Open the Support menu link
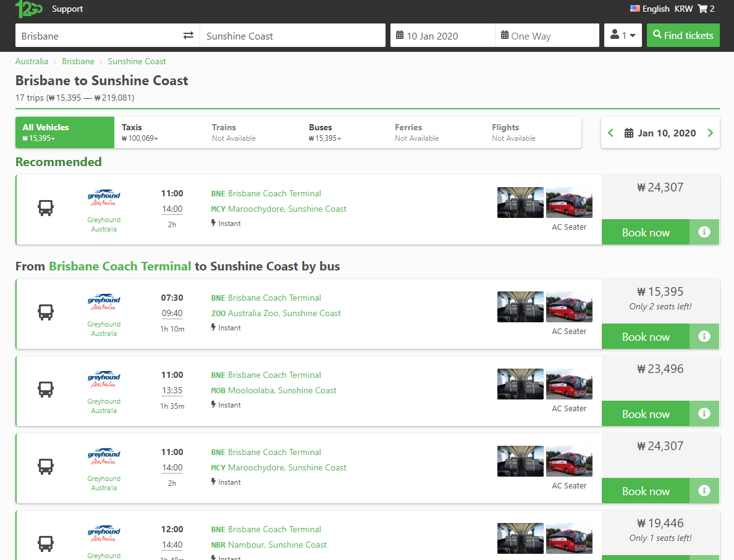 pos(67,9)
